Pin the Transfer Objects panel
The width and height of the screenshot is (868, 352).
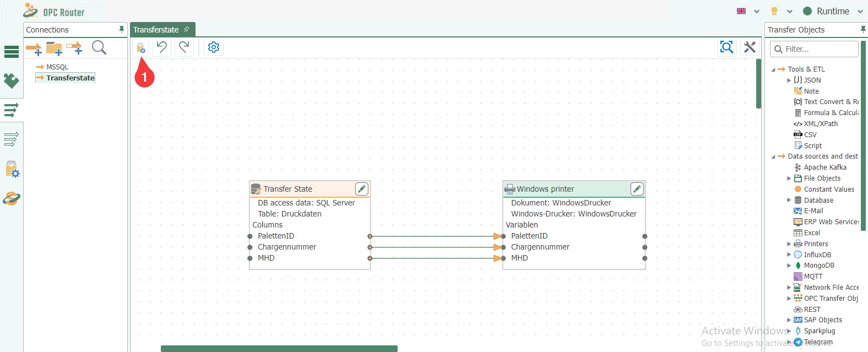coord(863,29)
